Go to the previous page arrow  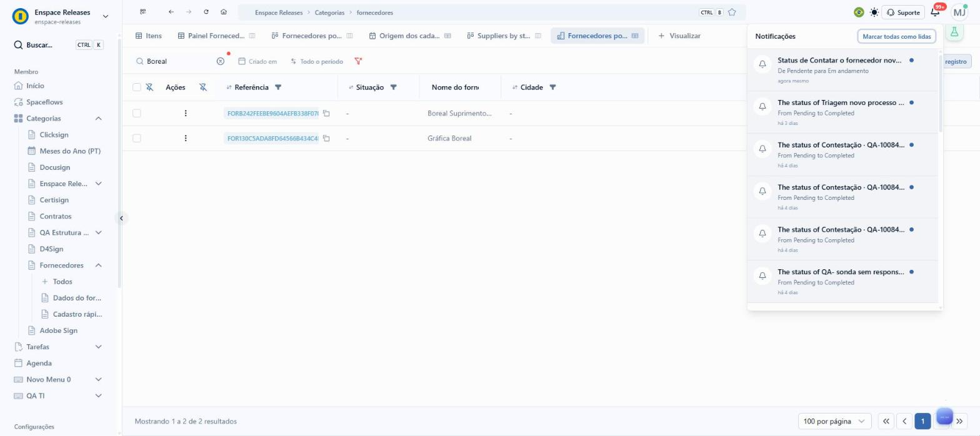(x=904, y=421)
